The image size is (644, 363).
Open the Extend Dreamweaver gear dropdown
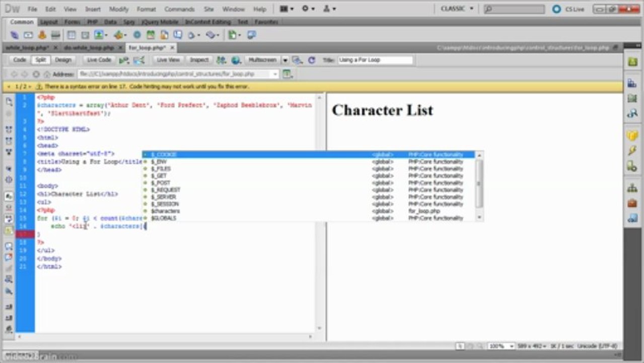(308, 9)
